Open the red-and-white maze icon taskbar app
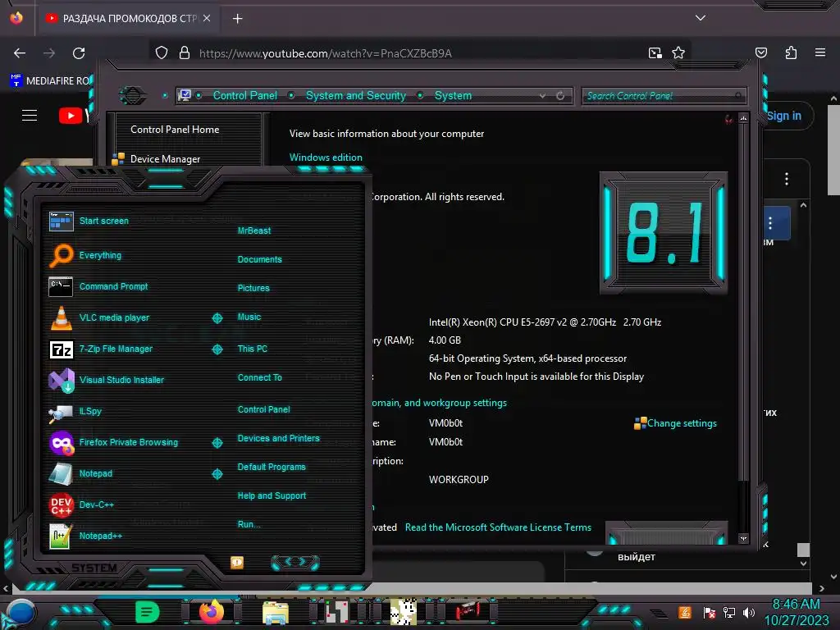The height and width of the screenshot is (630, 840). [337, 612]
